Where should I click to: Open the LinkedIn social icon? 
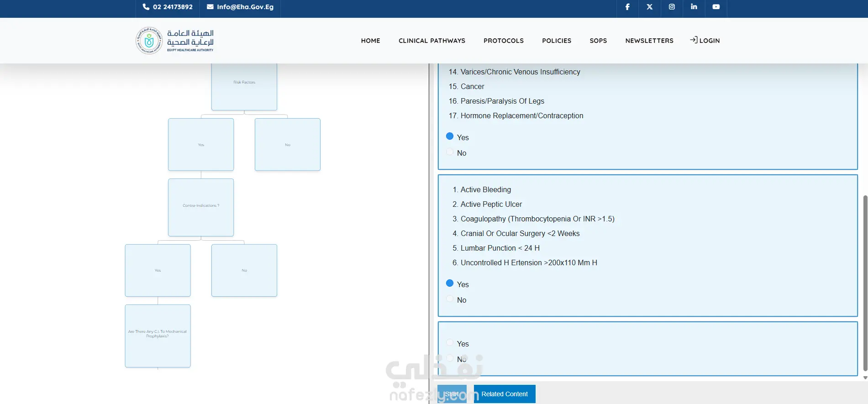tap(694, 7)
